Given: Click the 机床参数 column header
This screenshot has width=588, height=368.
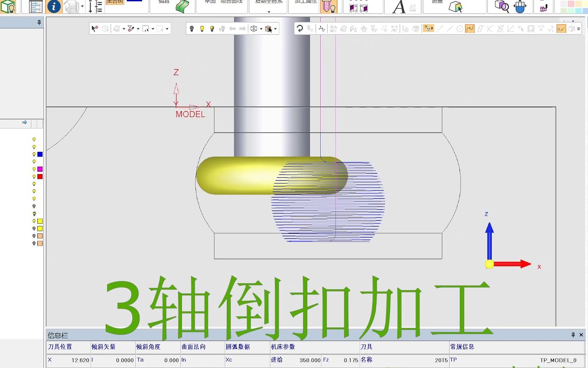Looking at the screenshot, I should (283, 346).
